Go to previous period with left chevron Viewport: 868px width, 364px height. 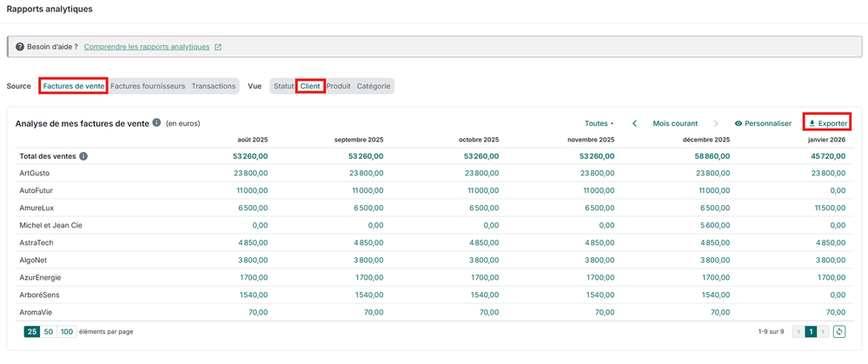point(634,123)
